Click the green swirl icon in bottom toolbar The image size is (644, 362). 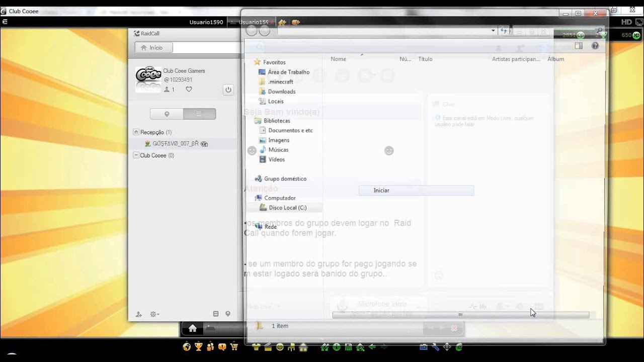click(x=459, y=346)
